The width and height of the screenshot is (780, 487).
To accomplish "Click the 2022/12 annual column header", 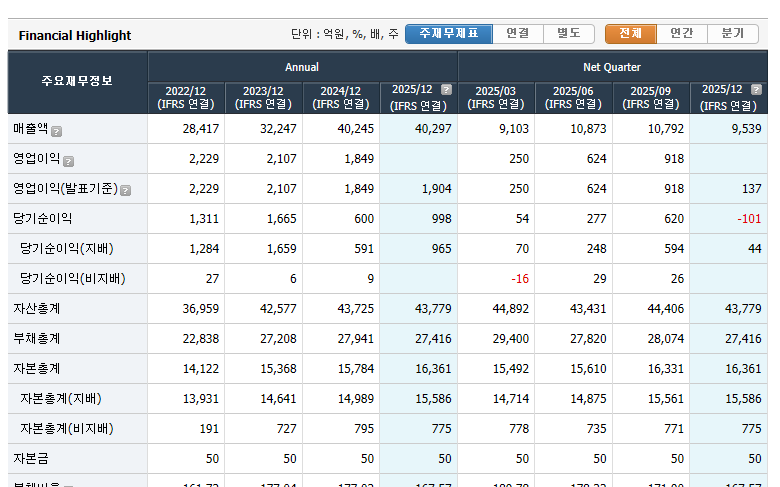I will 186,97.
